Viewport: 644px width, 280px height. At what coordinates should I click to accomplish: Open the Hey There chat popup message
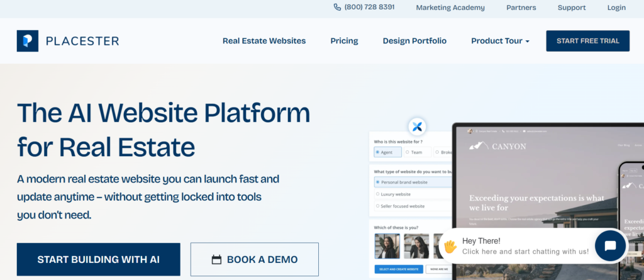coord(525,246)
